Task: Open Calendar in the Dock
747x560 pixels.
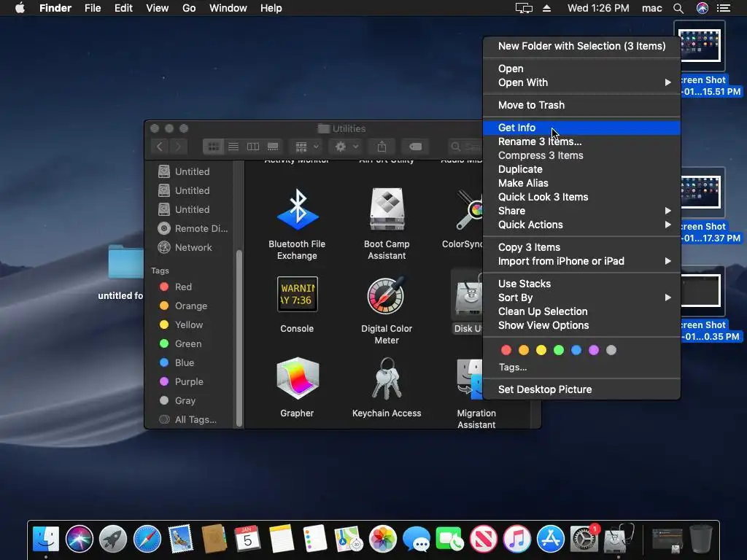Action: tap(247, 539)
